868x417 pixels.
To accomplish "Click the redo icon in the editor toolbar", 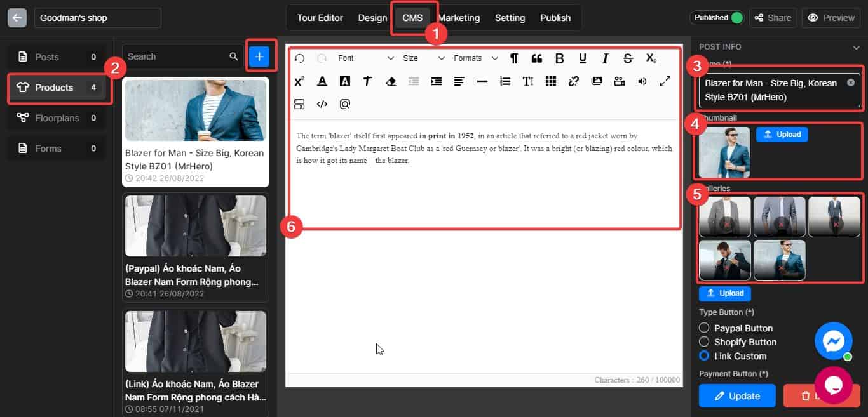I will [x=322, y=58].
